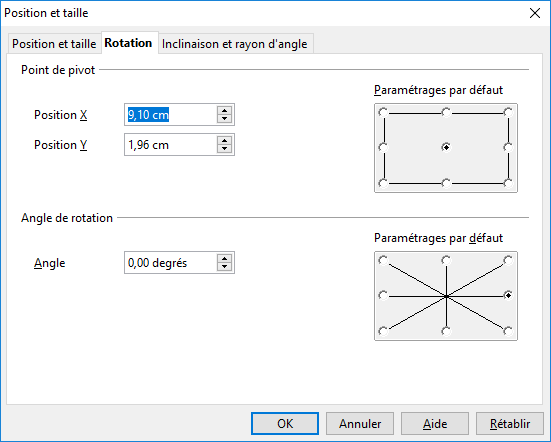Screen dimensions: 551x442
Task: Open Inclinaison et rayon d'angle tab
Action: pos(235,44)
